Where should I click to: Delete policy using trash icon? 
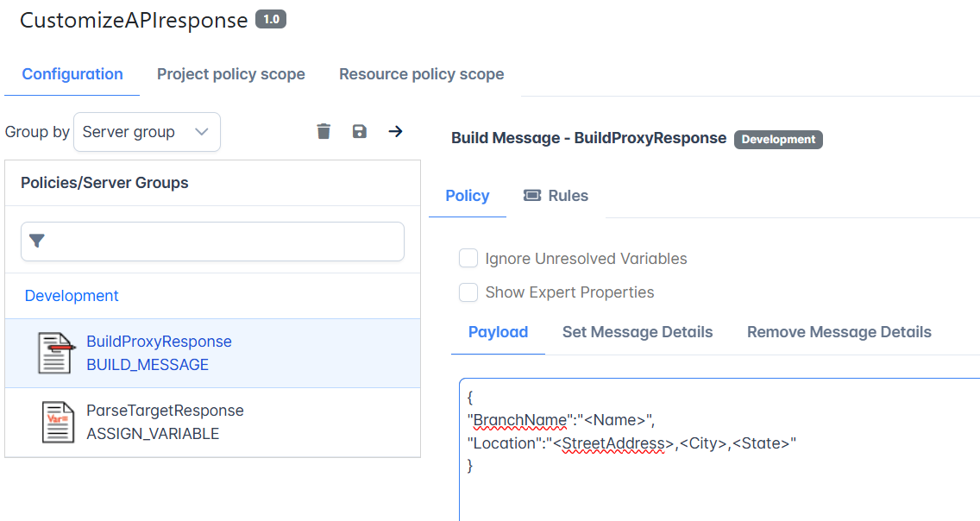pos(324,131)
